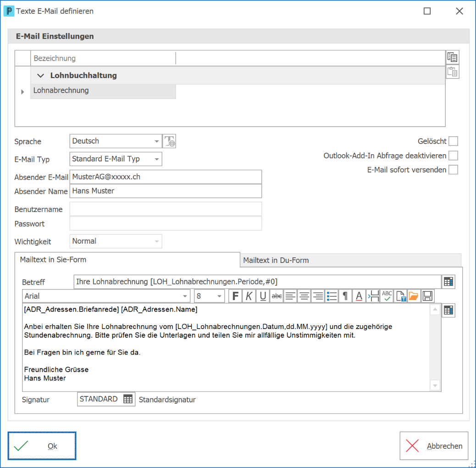This screenshot has width=476, height=468.
Task: Confirm the dialog with the Ok button
Action: [x=42, y=446]
